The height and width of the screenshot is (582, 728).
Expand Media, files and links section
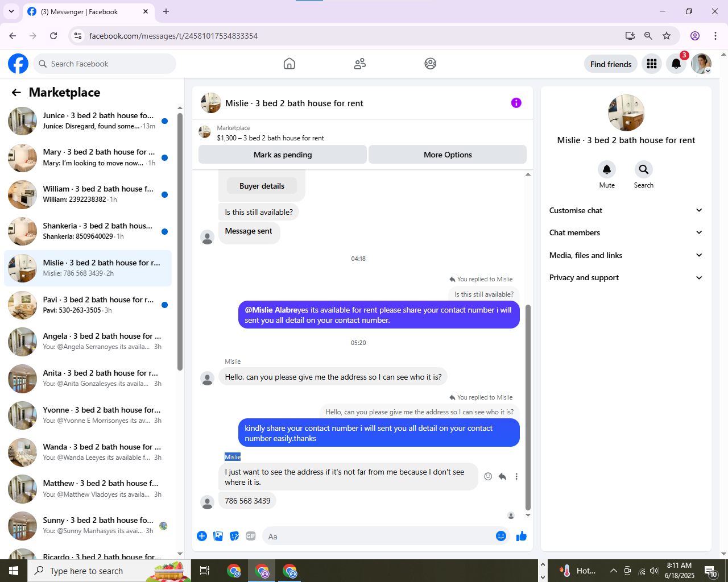click(626, 255)
